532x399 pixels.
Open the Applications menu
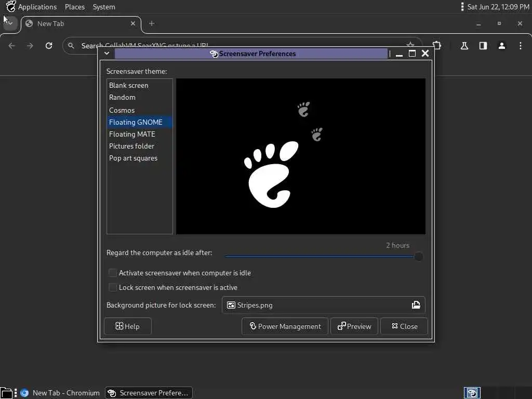tap(37, 7)
